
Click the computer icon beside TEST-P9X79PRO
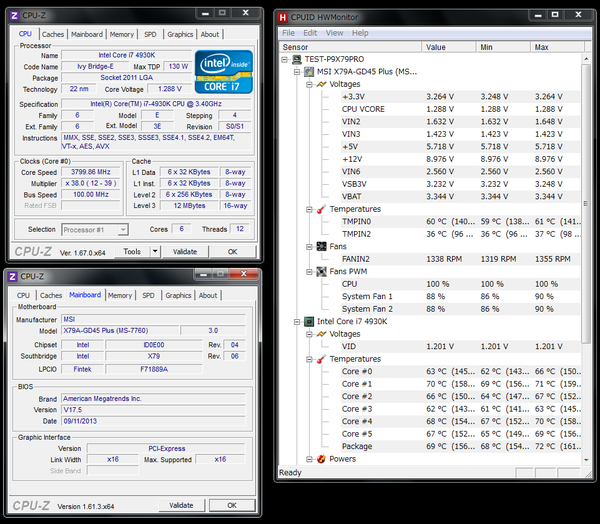[297, 59]
